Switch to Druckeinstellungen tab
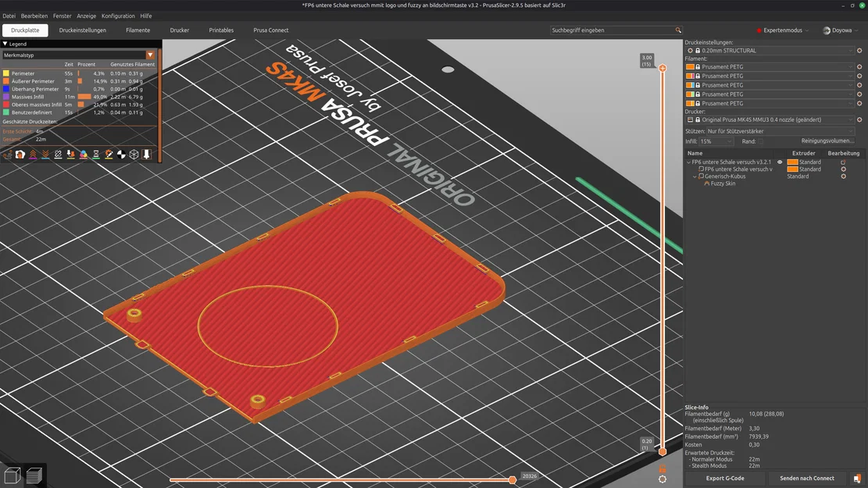This screenshot has width=868, height=488. coord(83,30)
